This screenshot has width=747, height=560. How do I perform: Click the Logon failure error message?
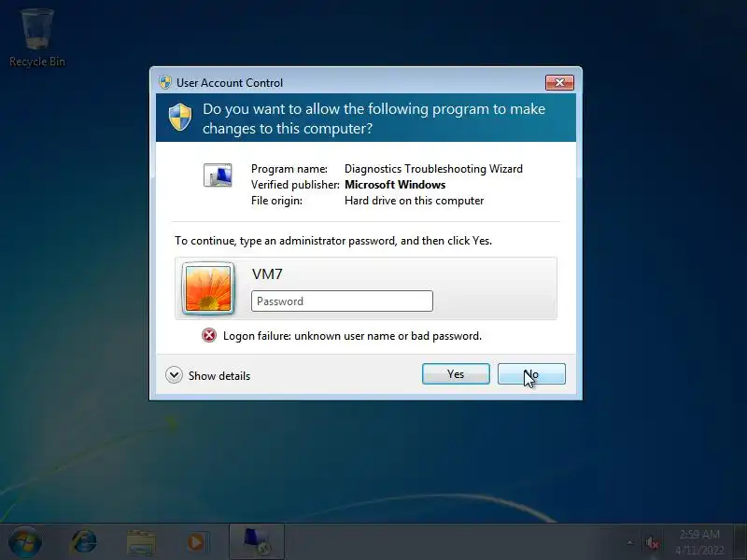tap(352, 336)
